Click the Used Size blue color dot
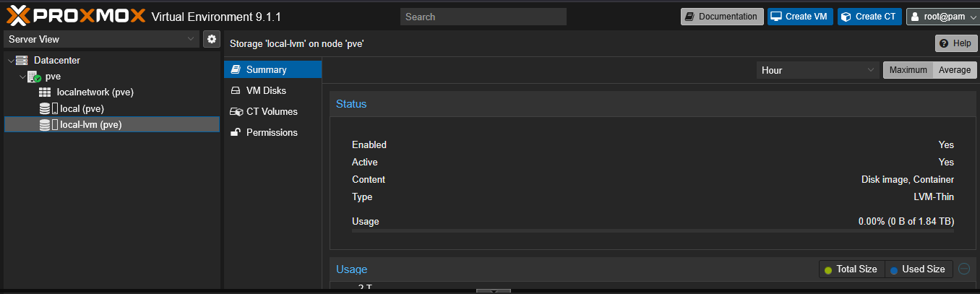 [894, 270]
